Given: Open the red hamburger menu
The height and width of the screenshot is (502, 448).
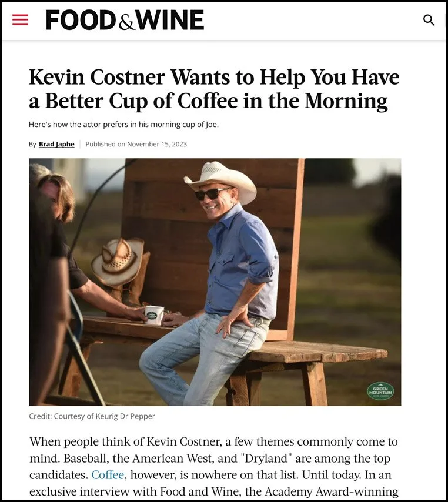Looking at the screenshot, I should pos(20,20).
